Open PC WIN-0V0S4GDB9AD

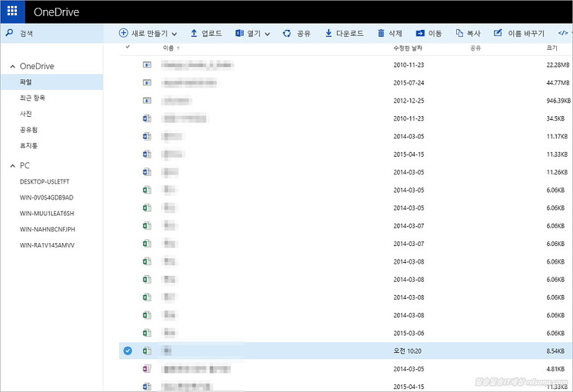tap(47, 198)
